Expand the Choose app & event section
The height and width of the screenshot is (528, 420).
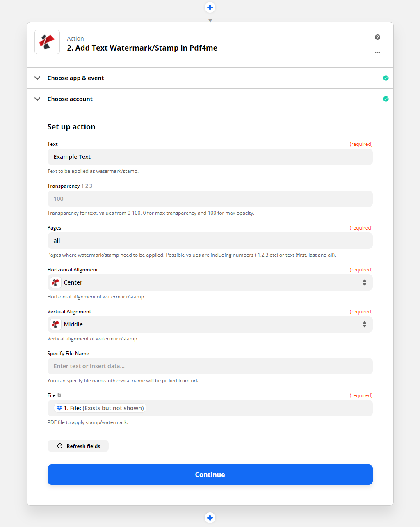(x=210, y=78)
